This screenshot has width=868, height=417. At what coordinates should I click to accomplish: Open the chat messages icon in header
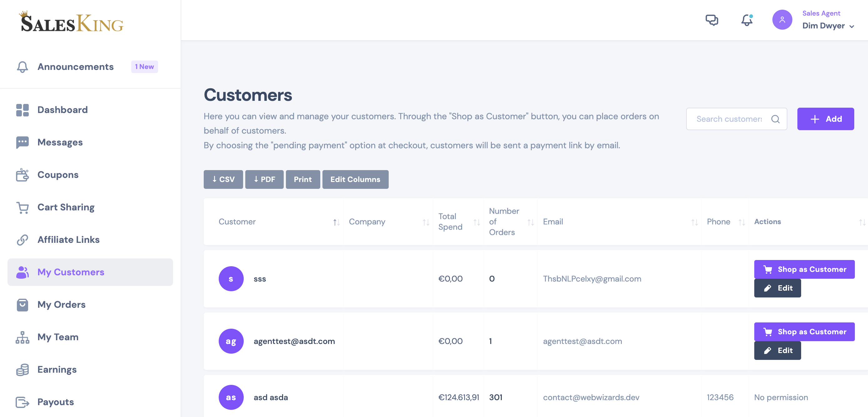click(x=712, y=20)
